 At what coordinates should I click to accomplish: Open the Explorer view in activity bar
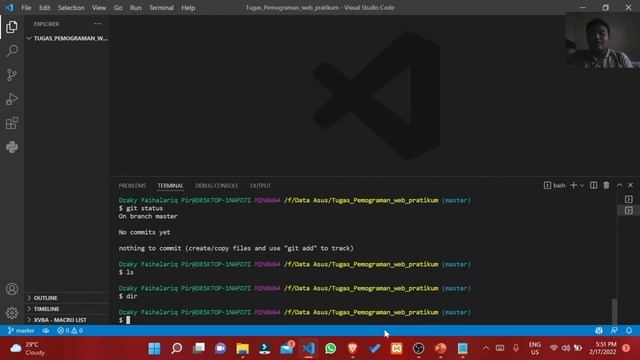click(x=12, y=27)
